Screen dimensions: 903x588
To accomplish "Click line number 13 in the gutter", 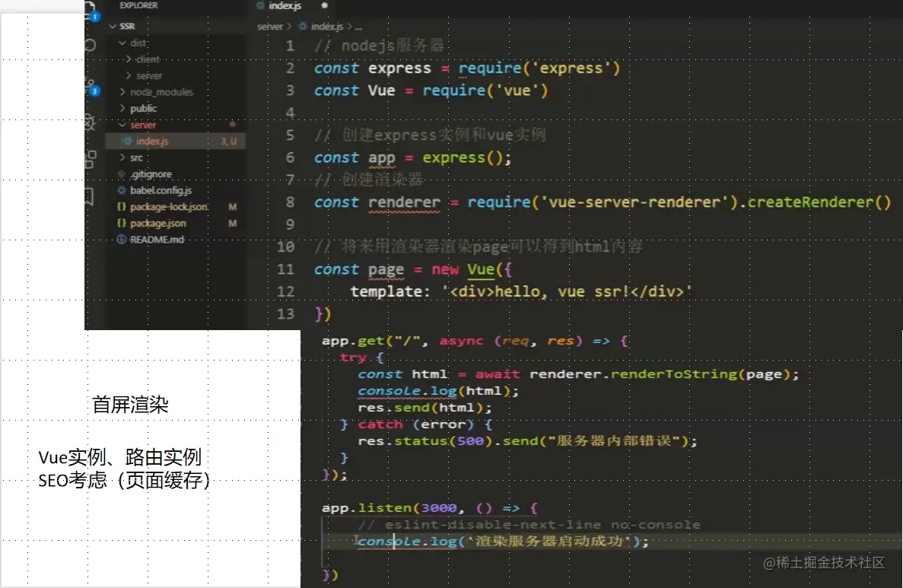I will coord(285,314).
